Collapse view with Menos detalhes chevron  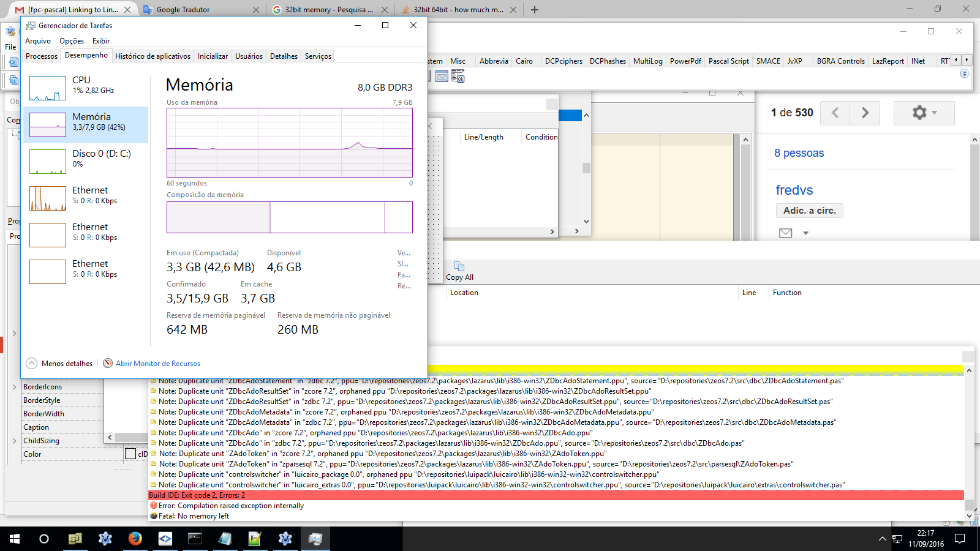tap(32, 364)
